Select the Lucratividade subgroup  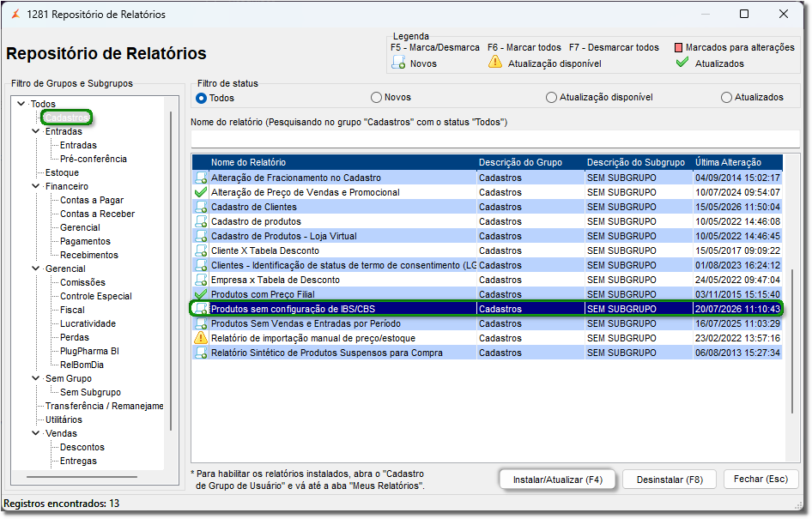click(x=88, y=323)
